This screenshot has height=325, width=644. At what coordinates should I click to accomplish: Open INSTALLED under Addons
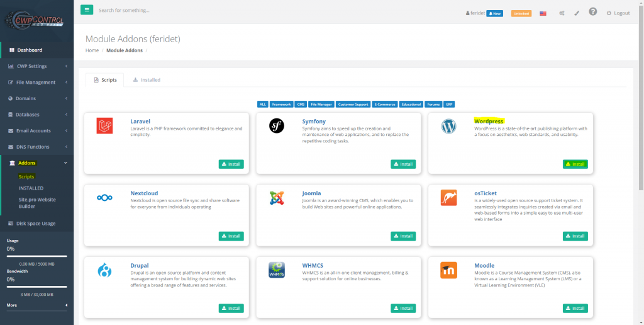31,188
